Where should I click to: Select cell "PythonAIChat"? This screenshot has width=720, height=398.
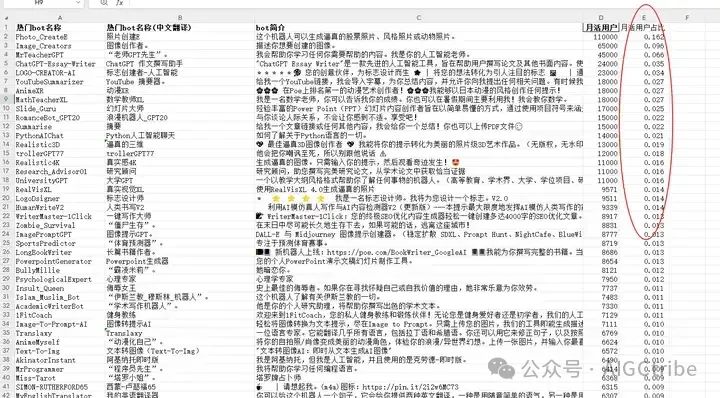click(39, 135)
